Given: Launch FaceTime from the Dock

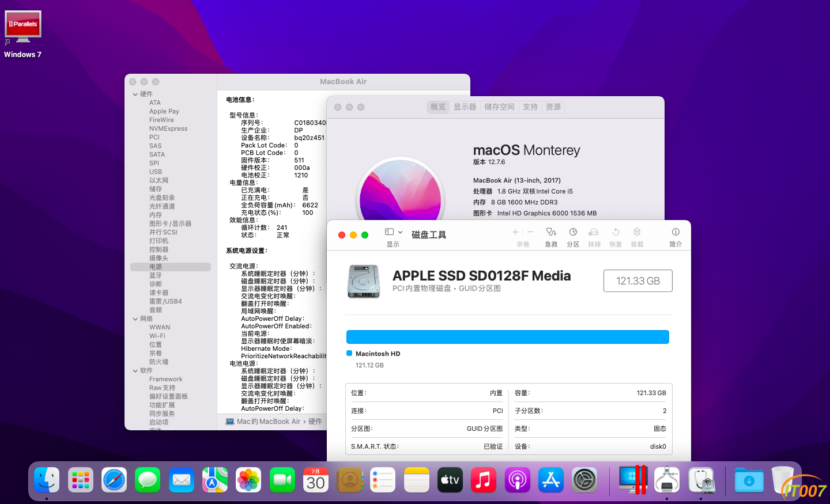Looking at the screenshot, I should pos(282,480).
